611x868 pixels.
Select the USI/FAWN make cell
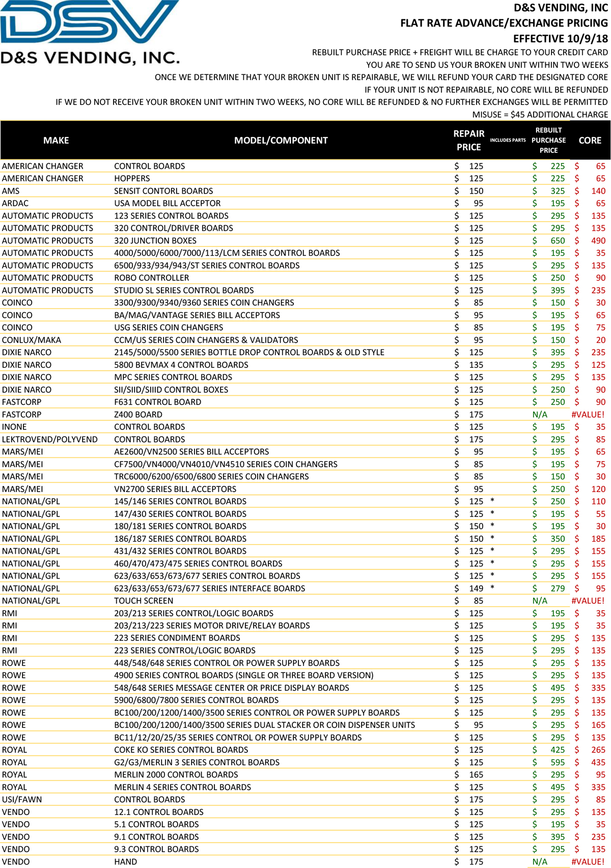coord(22,800)
